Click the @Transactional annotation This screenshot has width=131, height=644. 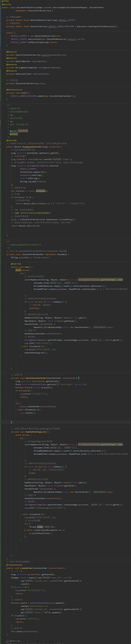pyautogui.click(x=14, y=565)
